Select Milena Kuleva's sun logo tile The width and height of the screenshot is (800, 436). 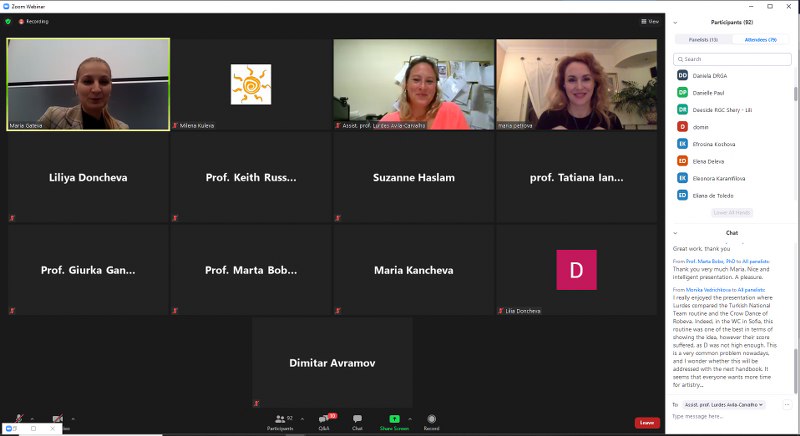click(x=251, y=84)
